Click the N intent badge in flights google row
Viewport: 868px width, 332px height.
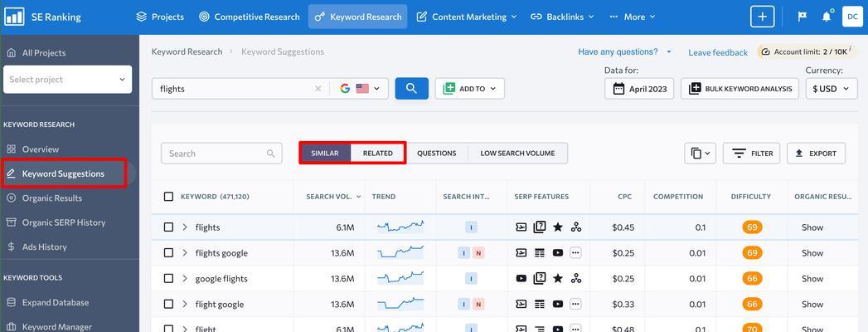pos(479,253)
